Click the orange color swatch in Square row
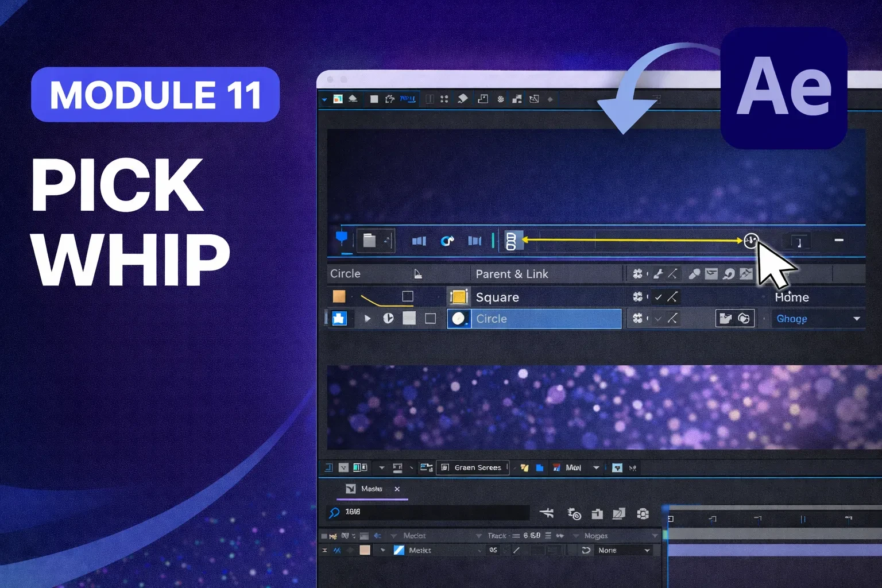 pyautogui.click(x=339, y=296)
